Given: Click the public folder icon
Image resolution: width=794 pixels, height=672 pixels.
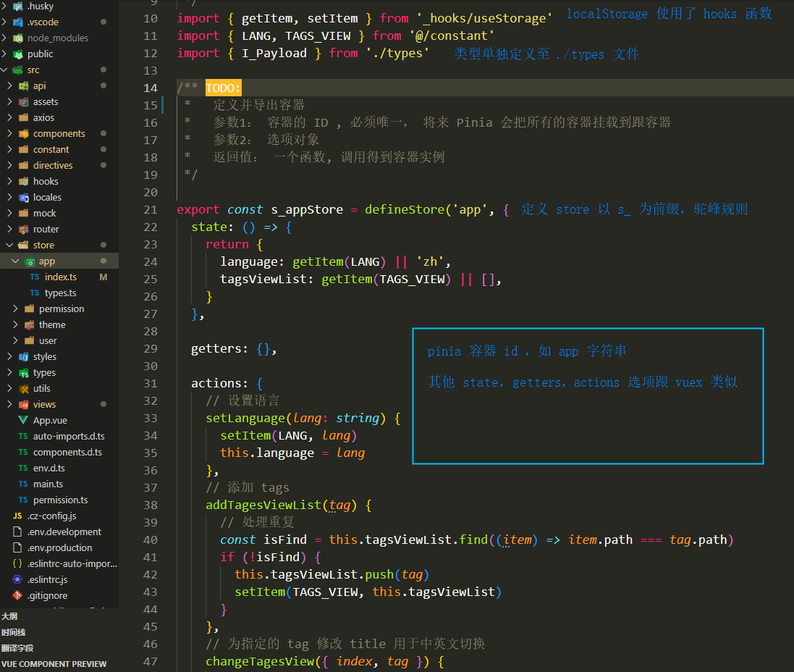Looking at the screenshot, I should pyautogui.click(x=17, y=54).
